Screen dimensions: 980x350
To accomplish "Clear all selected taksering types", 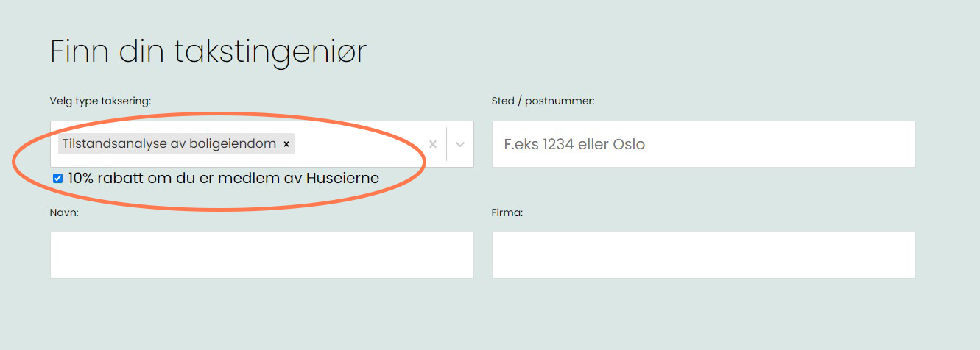I will pos(433,144).
